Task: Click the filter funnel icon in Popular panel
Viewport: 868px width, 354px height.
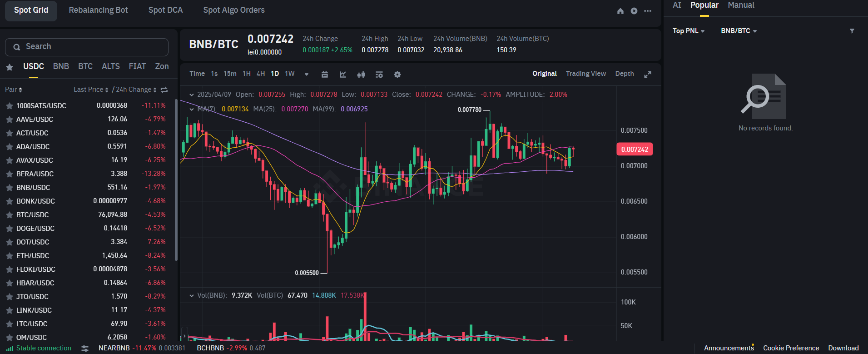Action: click(x=852, y=31)
